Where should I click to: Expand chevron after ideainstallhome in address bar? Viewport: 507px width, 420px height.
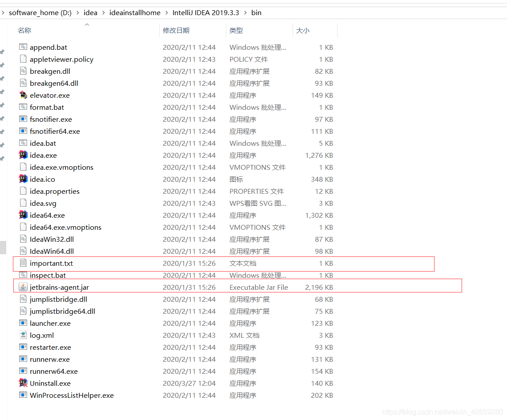(166, 12)
